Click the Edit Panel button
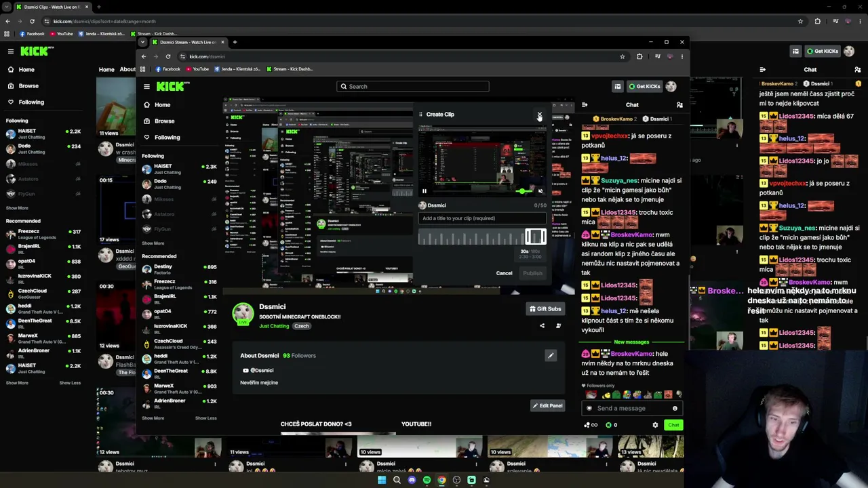This screenshot has width=868, height=488. point(547,406)
